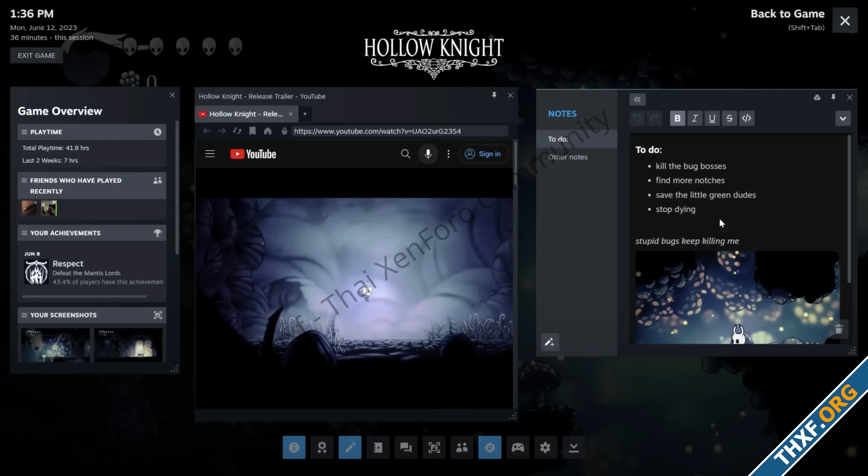
Task: Open the Game Overview info icon in bottom toolbar
Action: (294, 447)
